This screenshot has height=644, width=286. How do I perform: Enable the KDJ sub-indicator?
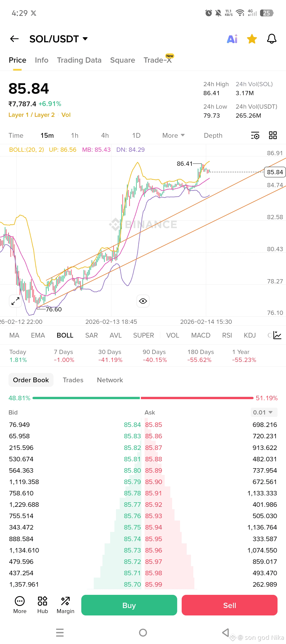(x=250, y=335)
